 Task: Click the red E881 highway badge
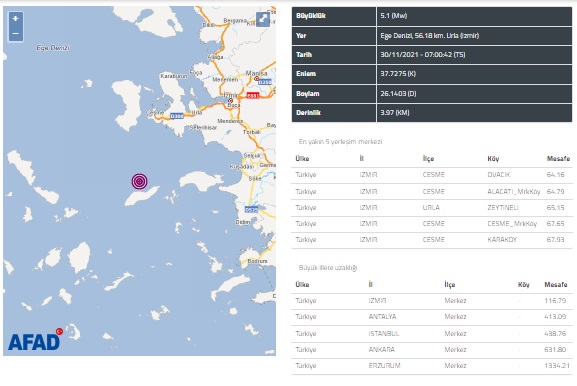pos(252,96)
